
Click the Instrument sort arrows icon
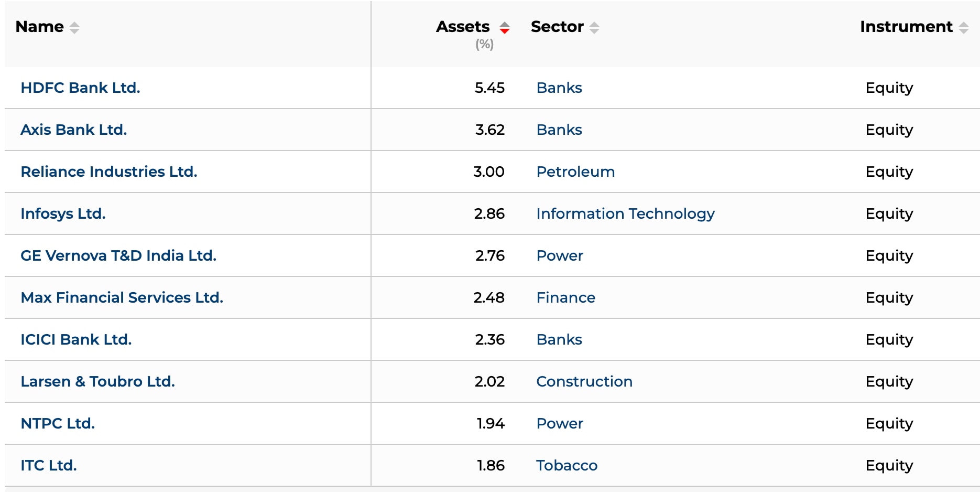pyautogui.click(x=963, y=27)
